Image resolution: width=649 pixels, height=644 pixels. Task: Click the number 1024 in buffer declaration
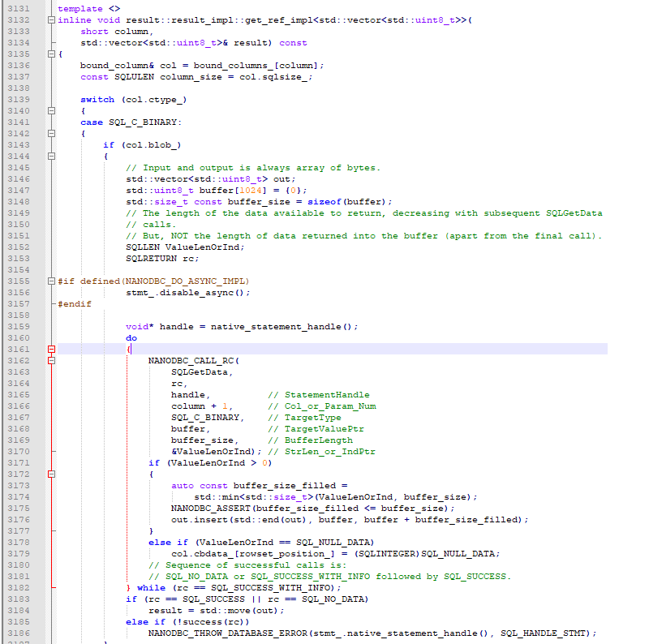pos(251,191)
